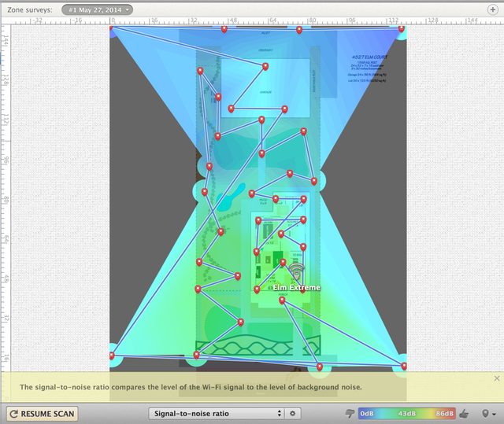The width and height of the screenshot is (504, 424).
Task: Dismiss the signal-to-noise info banner
Action: tap(496, 378)
